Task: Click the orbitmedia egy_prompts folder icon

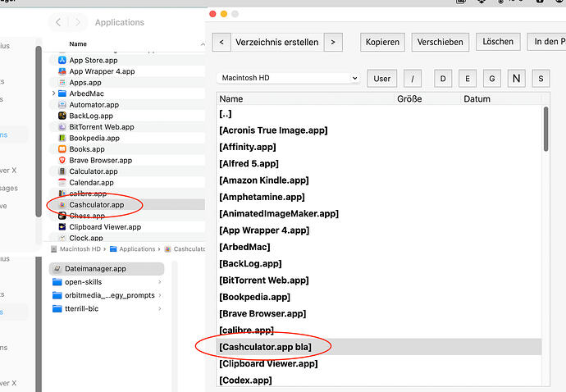Action: coord(57,295)
